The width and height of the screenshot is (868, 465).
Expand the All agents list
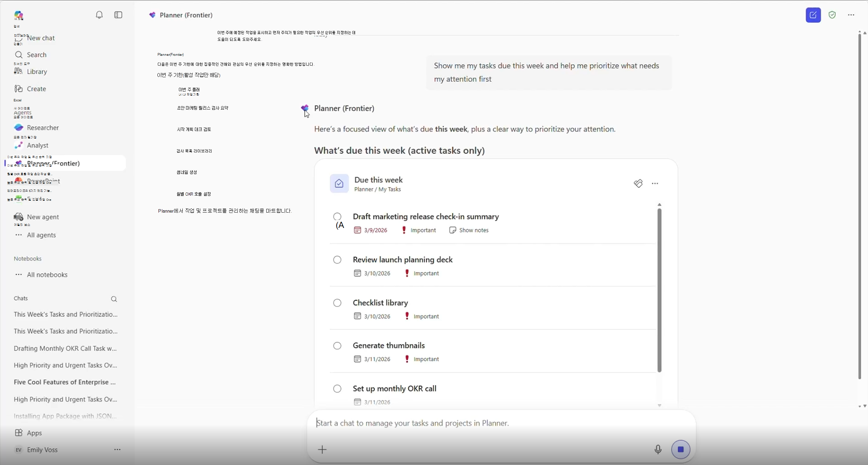coord(35,235)
